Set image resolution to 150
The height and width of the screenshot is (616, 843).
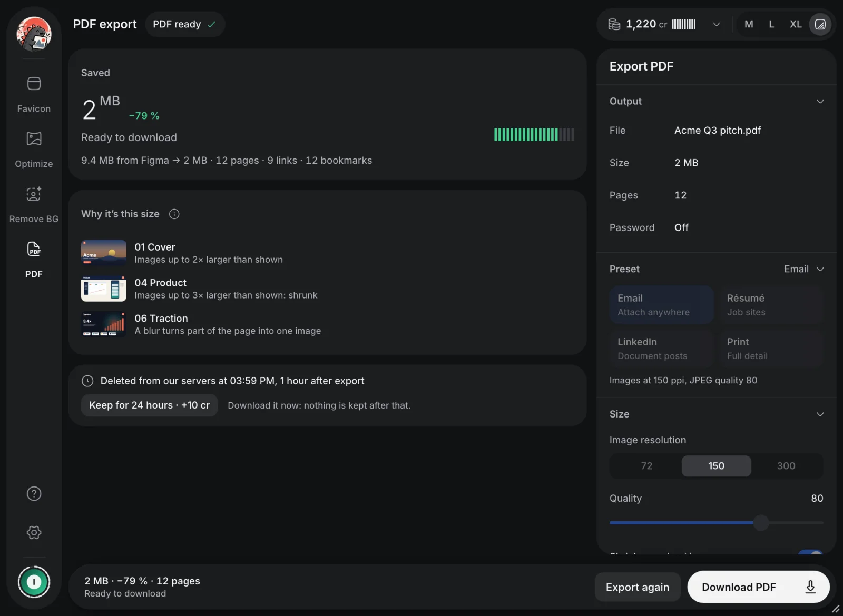click(x=717, y=466)
